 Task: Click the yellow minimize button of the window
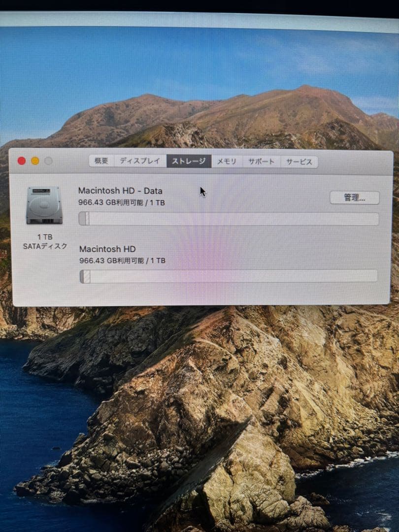tap(34, 161)
